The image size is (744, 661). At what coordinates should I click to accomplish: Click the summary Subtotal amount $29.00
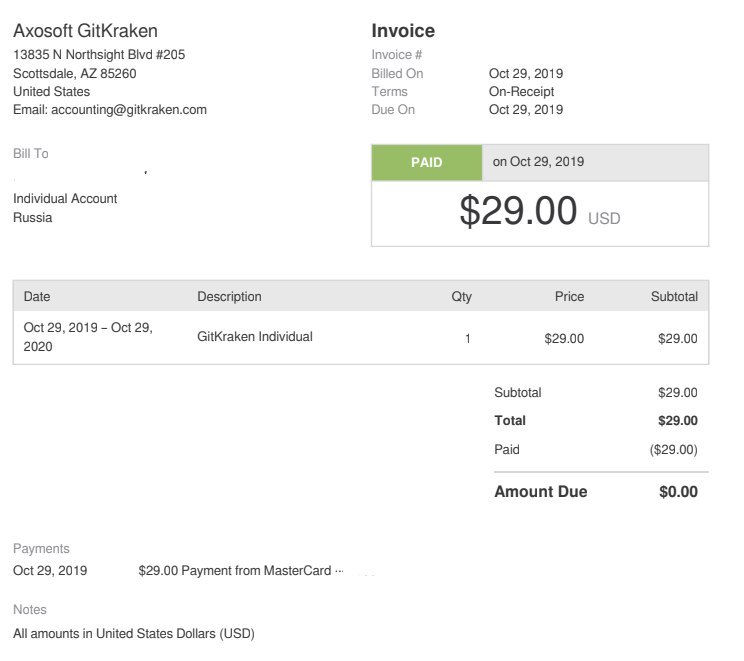point(678,393)
